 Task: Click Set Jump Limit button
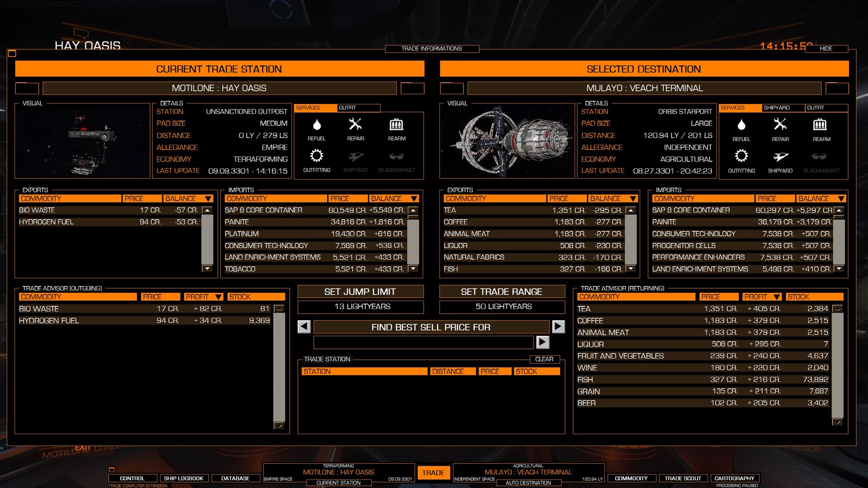(360, 292)
